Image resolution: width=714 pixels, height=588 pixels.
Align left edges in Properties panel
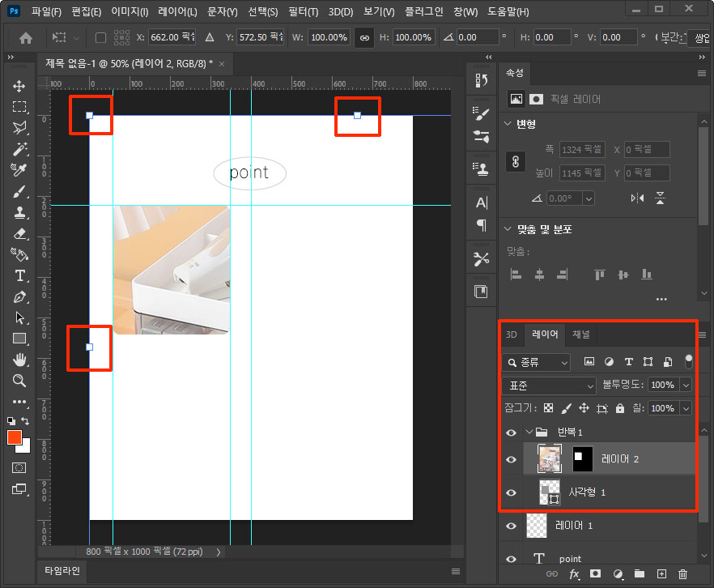coord(516,275)
